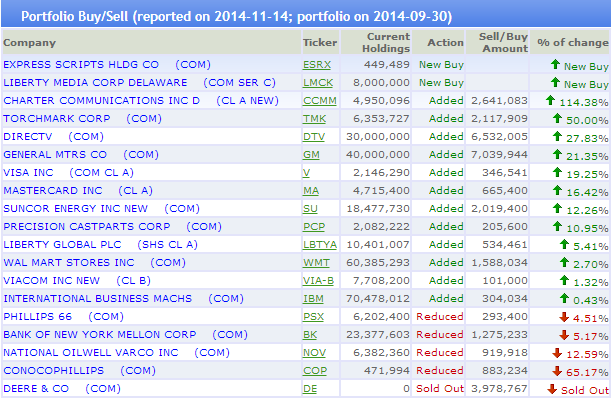The width and height of the screenshot is (611, 399).
Task: Open the ESRX ticker link
Action: click(316, 65)
